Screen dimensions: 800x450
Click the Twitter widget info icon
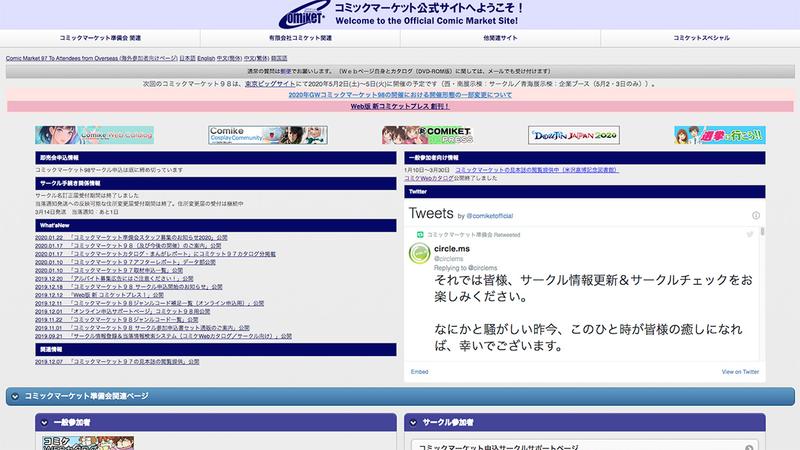pyautogui.click(x=756, y=215)
